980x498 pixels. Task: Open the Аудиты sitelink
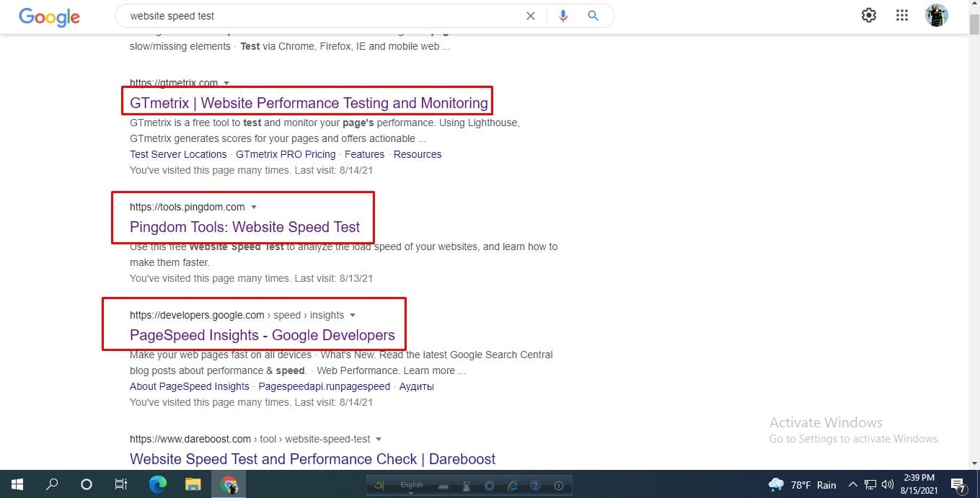tap(417, 386)
